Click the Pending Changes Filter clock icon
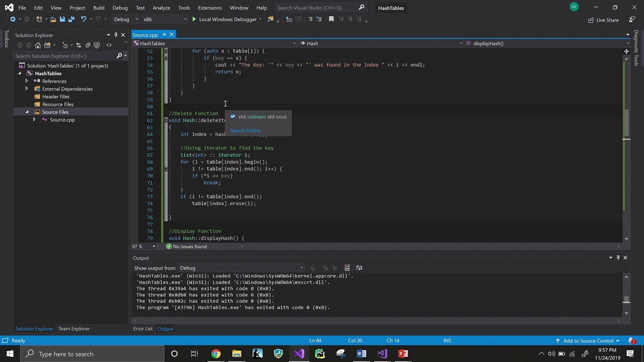This screenshot has width=644, height=362. [x=65, y=45]
